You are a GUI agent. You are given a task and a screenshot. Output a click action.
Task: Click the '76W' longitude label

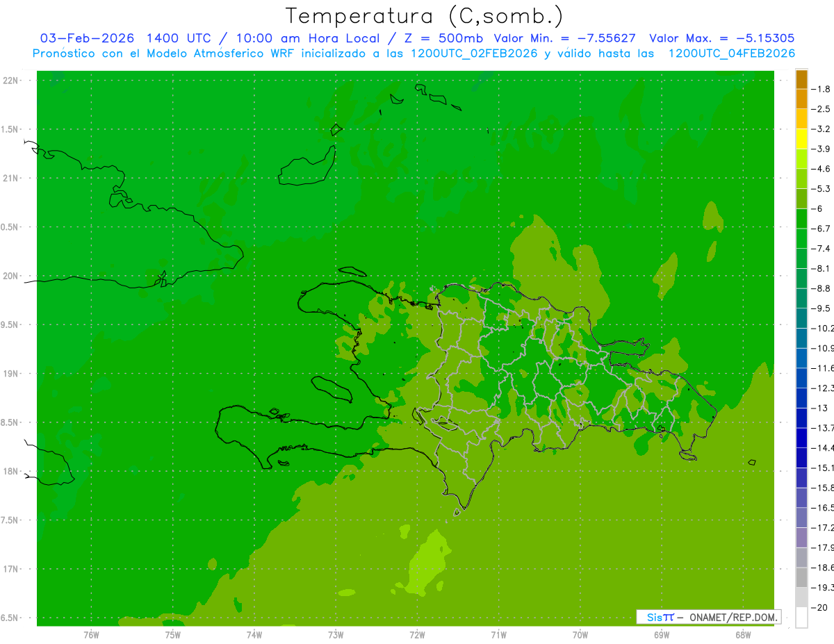point(91,635)
